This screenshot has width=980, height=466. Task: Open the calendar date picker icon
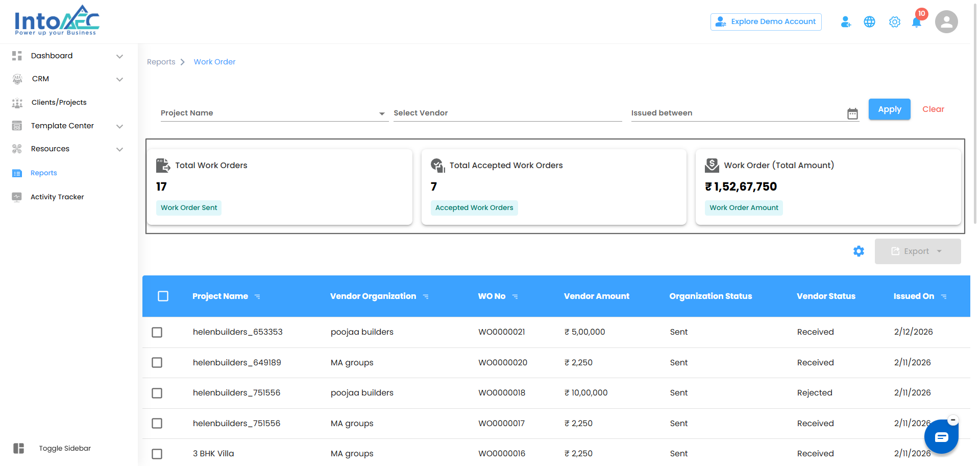pyautogui.click(x=852, y=113)
